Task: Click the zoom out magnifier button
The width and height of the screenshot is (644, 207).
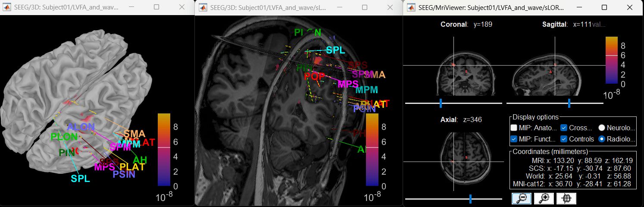Action: click(x=521, y=198)
